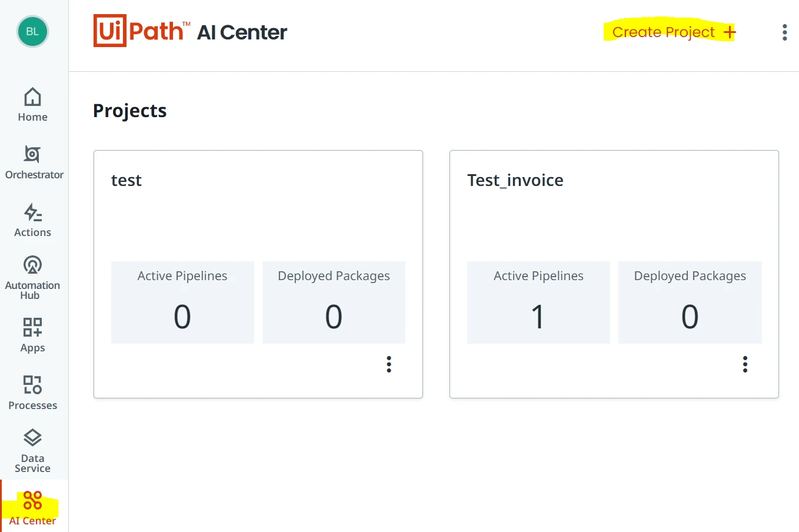This screenshot has width=799, height=532.
Task: Open the three-dot menu on the test card
Action: coord(389,364)
